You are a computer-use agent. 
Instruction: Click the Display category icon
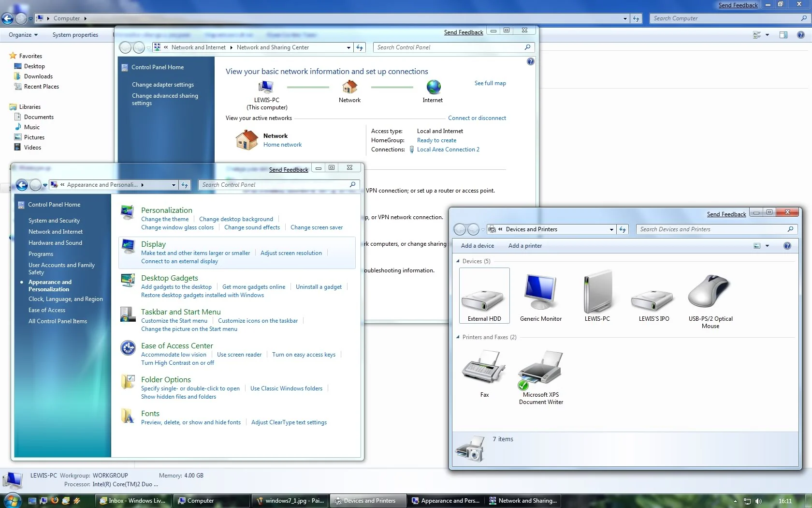coord(128,246)
